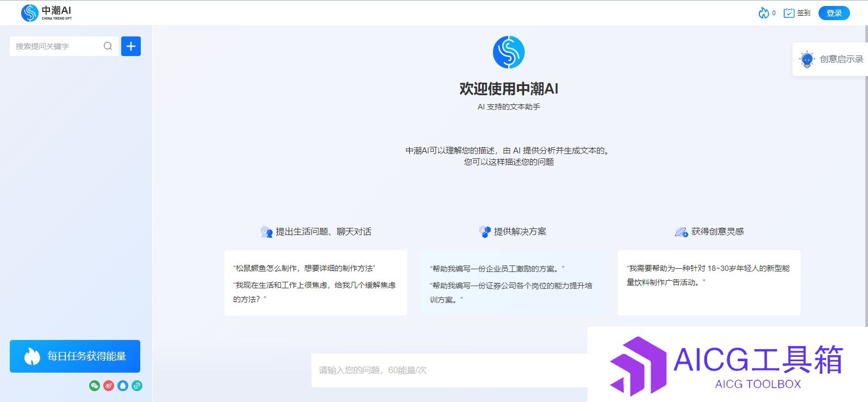This screenshot has width=868, height=402.
Task: Select the 松鼠鳜鱼怎么制作 example prompt
Action: click(x=304, y=268)
